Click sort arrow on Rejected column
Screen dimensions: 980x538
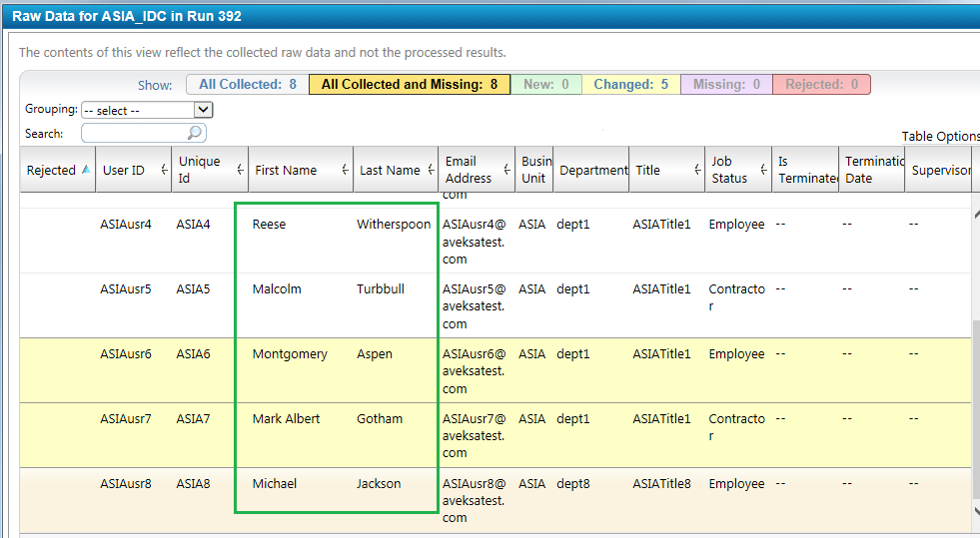click(85, 170)
